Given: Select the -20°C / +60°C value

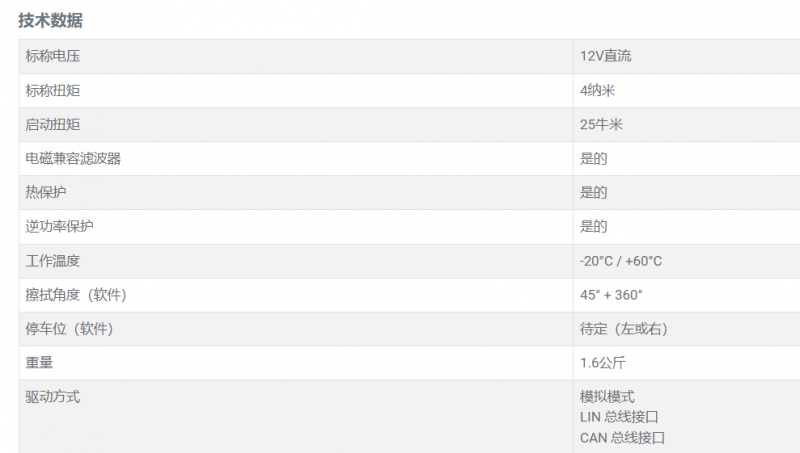Looking at the screenshot, I should [x=621, y=261].
